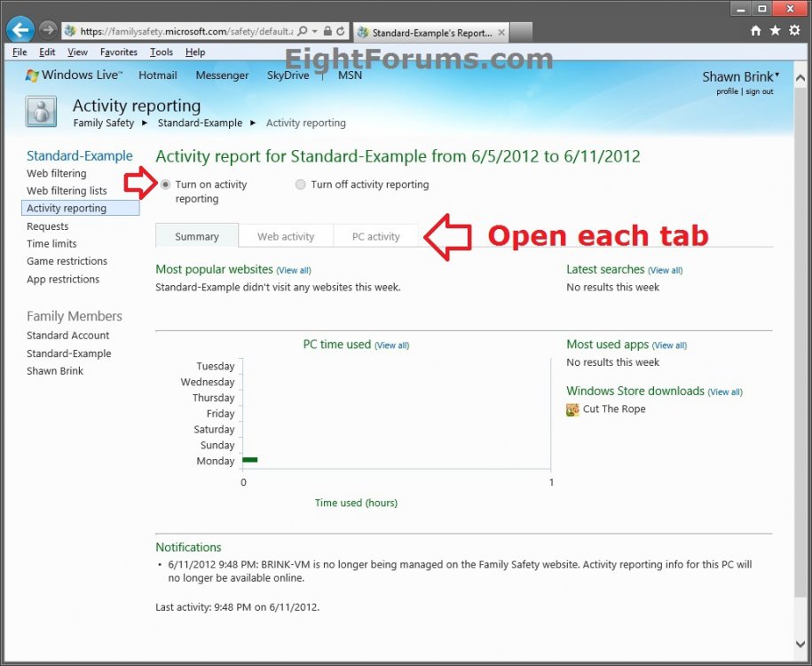Click View all next to PC time used
Image resolution: width=812 pixels, height=666 pixels.
tap(391, 345)
